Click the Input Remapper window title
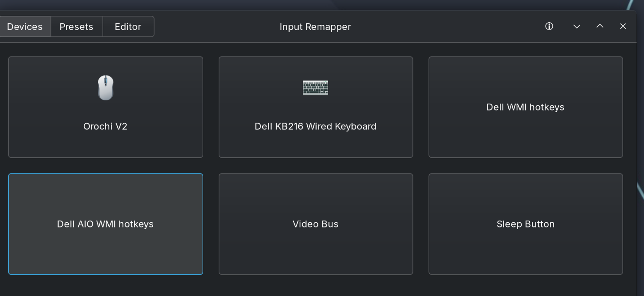The width and height of the screenshot is (644, 296). [x=315, y=27]
